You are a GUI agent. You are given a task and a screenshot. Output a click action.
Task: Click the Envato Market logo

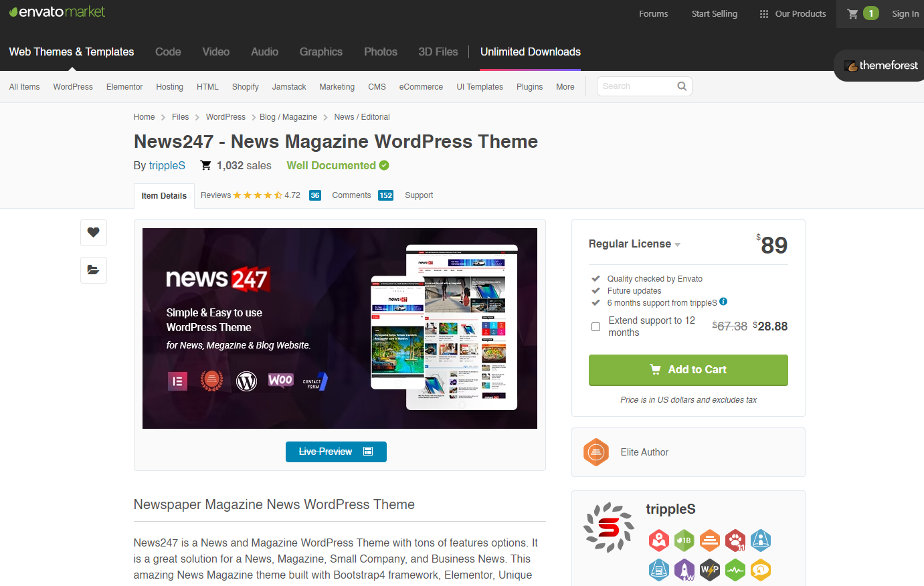click(58, 12)
